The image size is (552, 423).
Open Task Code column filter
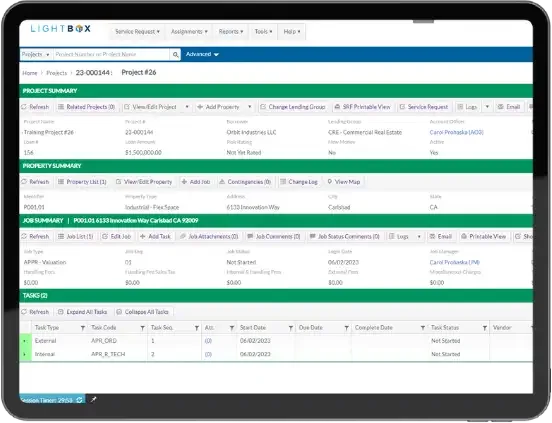coord(142,328)
